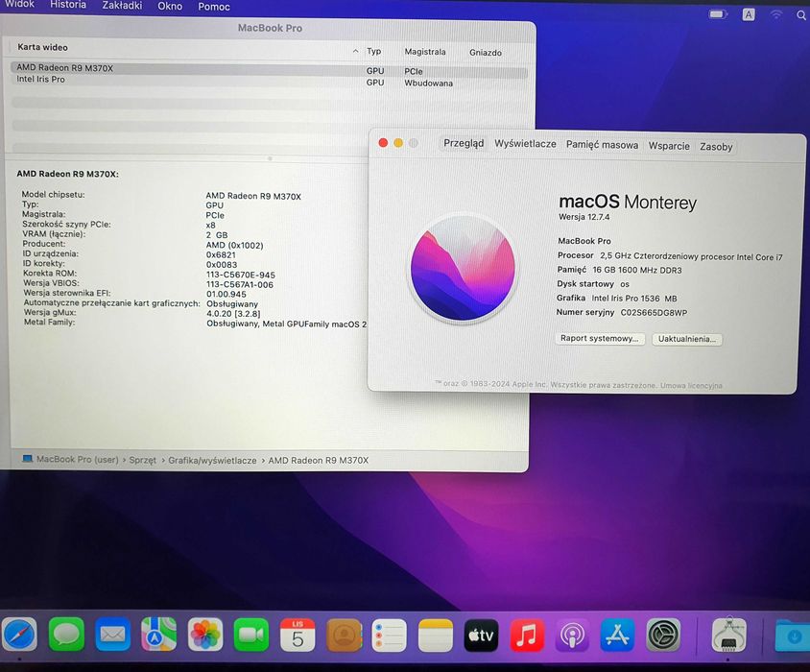Check battery status in menu bar
810x672 pixels.
click(x=718, y=14)
